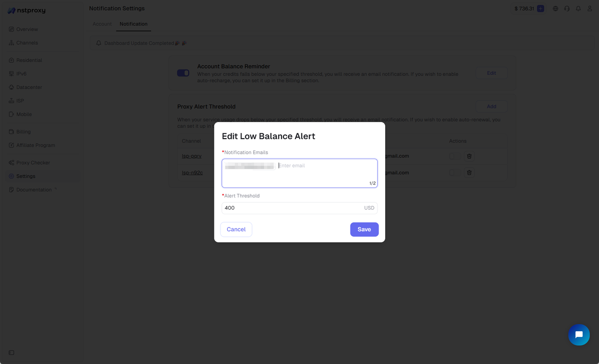Click the Alert Threshold input field

pyautogui.click(x=292, y=208)
